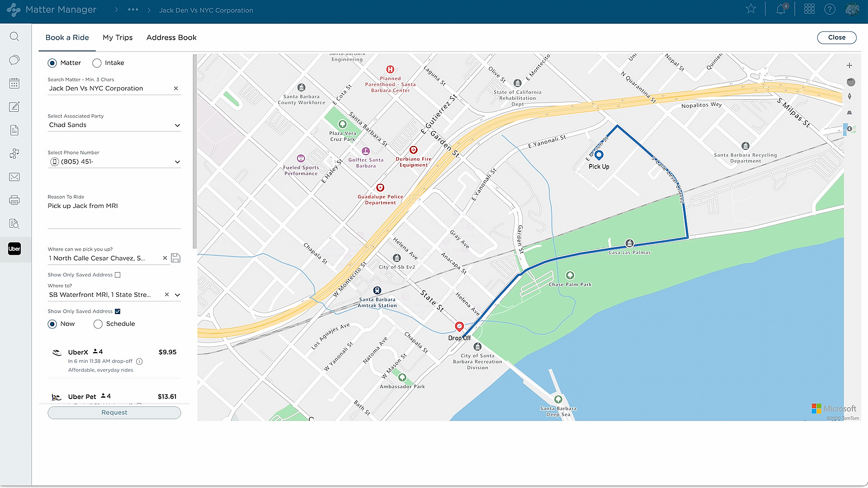Screen dimensions: 868x488
Task: Click the Casa Las Palmas map marker
Action: (x=629, y=243)
